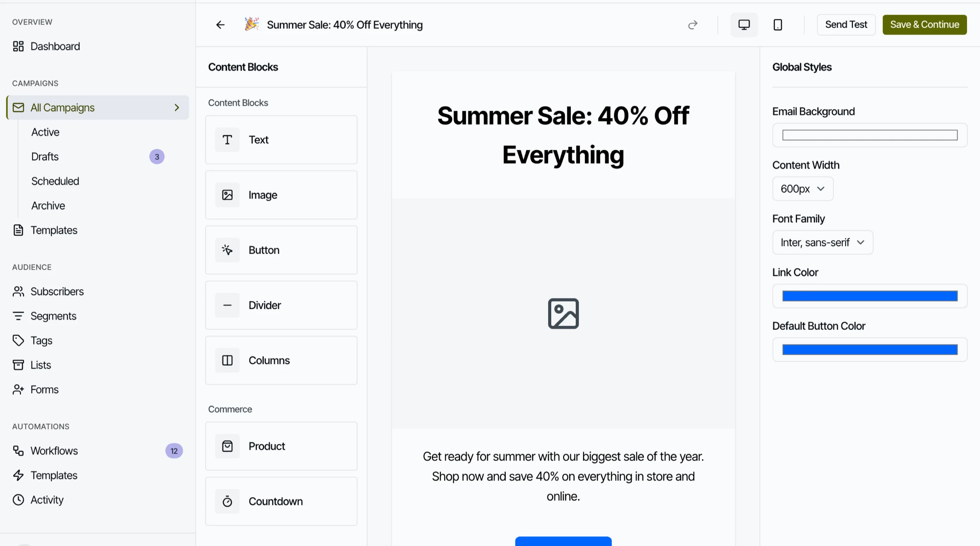The width and height of the screenshot is (980, 546).
Task: Switch to mobile preview icon
Action: click(778, 25)
